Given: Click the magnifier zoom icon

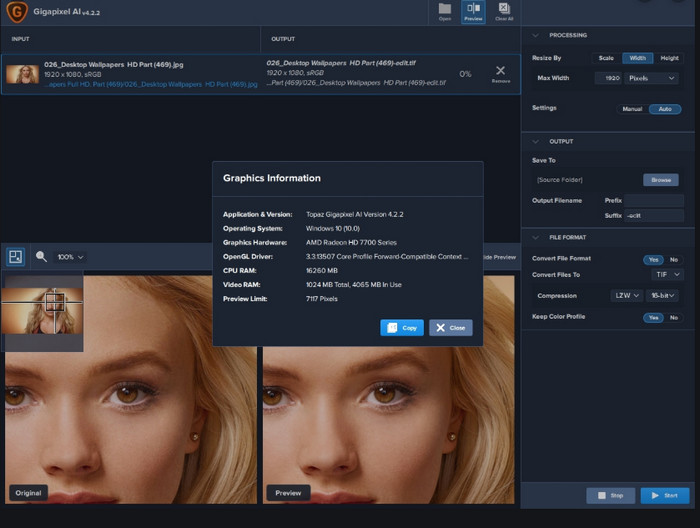Looking at the screenshot, I should point(42,257).
